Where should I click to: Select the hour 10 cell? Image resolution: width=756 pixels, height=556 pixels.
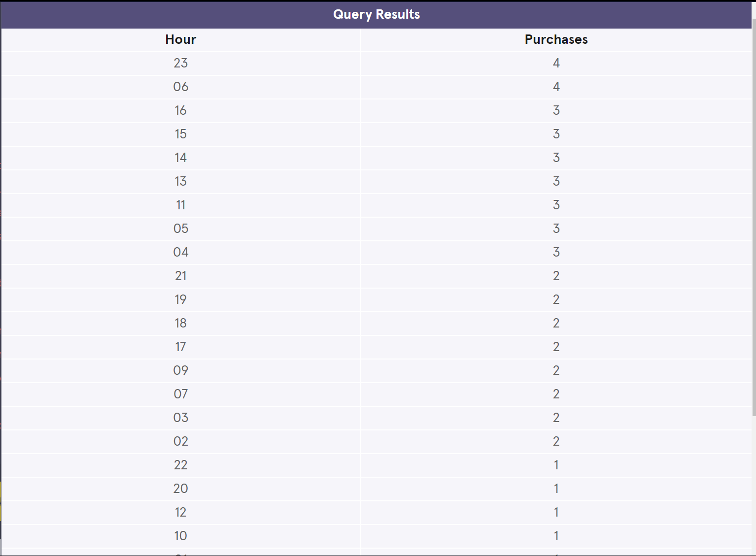point(180,536)
